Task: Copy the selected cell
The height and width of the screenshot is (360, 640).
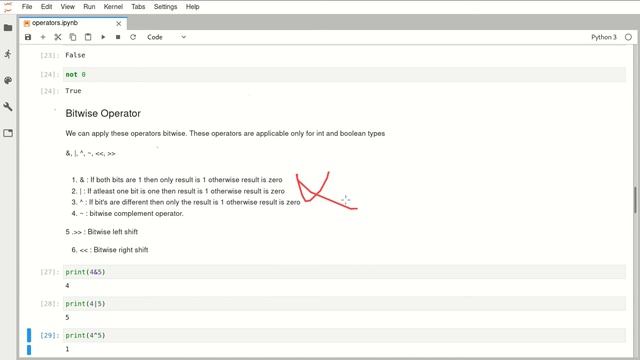Action: 73,37
